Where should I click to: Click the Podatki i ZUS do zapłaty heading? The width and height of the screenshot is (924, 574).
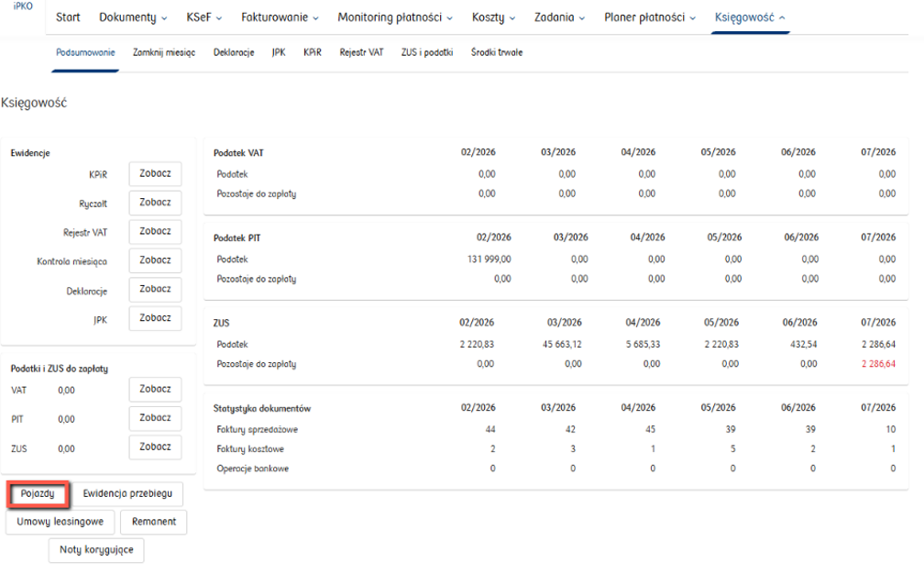(59, 369)
